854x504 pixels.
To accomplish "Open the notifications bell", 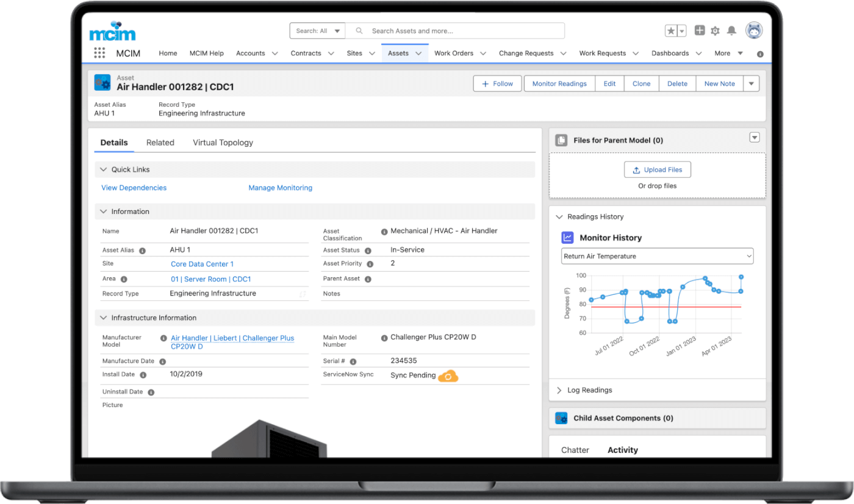I will click(731, 31).
